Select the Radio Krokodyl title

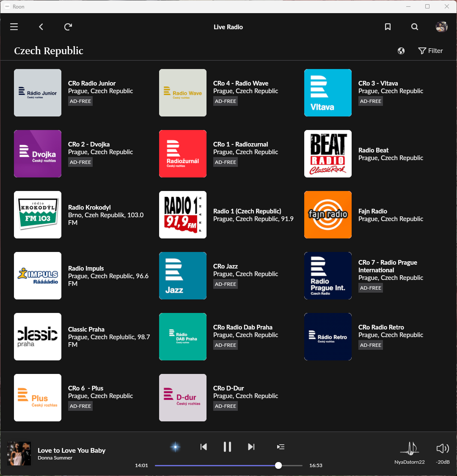point(89,208)
